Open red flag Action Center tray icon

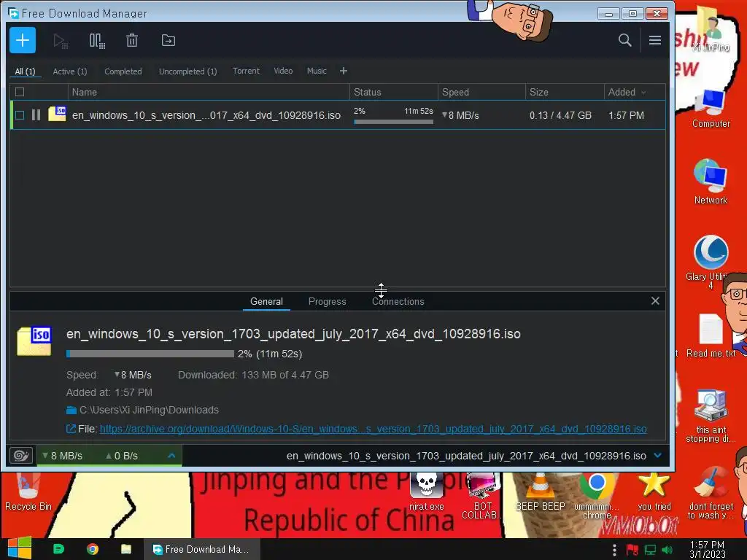(x=632, y=550)
